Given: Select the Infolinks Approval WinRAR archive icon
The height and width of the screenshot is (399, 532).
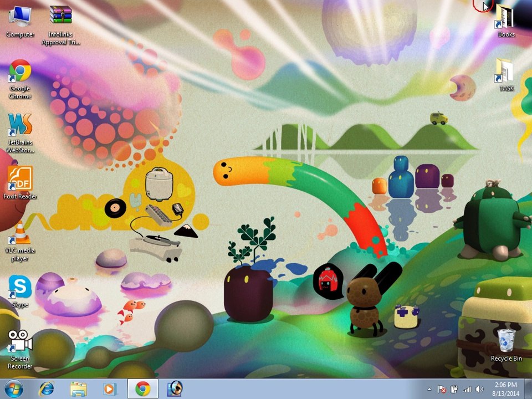Looking at the screenshot, I should click(x=60, y=25).
